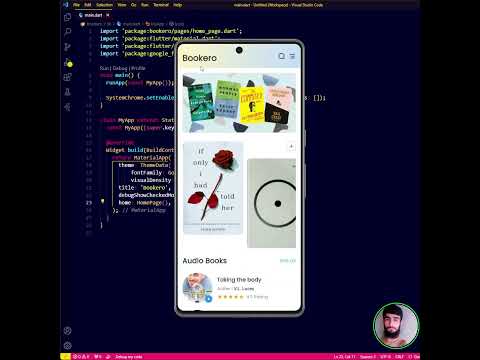Open the Search view in activity bar

pos(67,32)
